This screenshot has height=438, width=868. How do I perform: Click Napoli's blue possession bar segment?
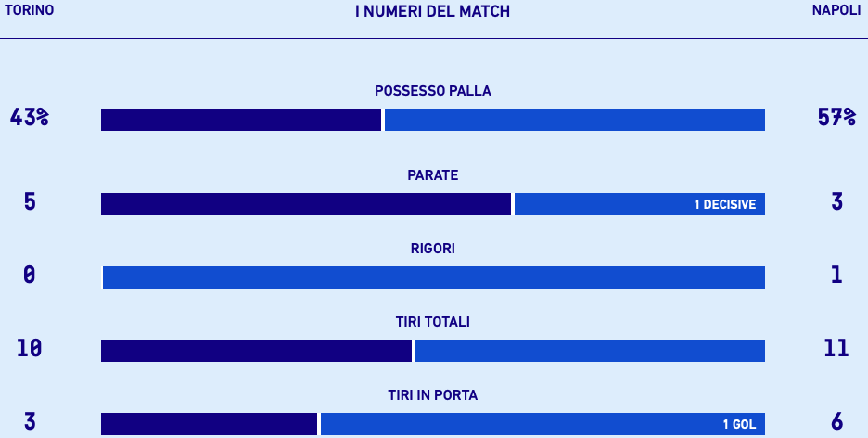click(575, 120)
